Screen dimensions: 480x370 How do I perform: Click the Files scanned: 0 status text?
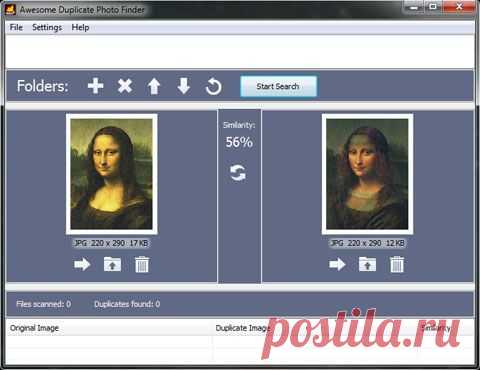tap(43, 304)
